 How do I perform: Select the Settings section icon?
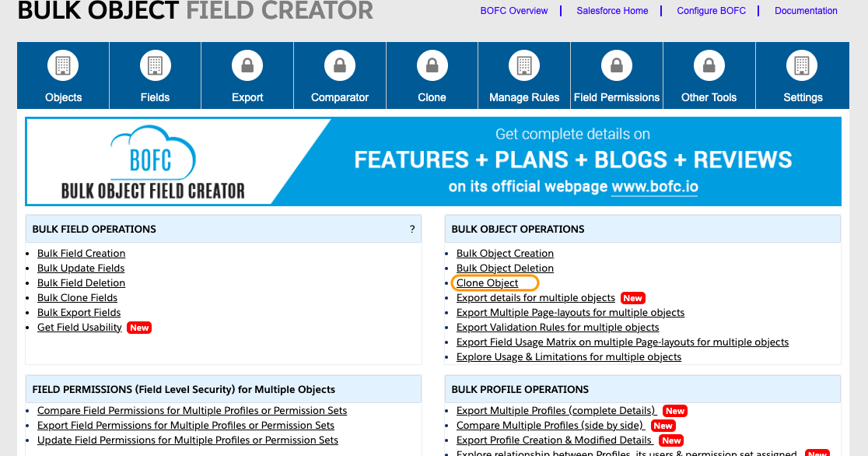[x=802, y=65]
